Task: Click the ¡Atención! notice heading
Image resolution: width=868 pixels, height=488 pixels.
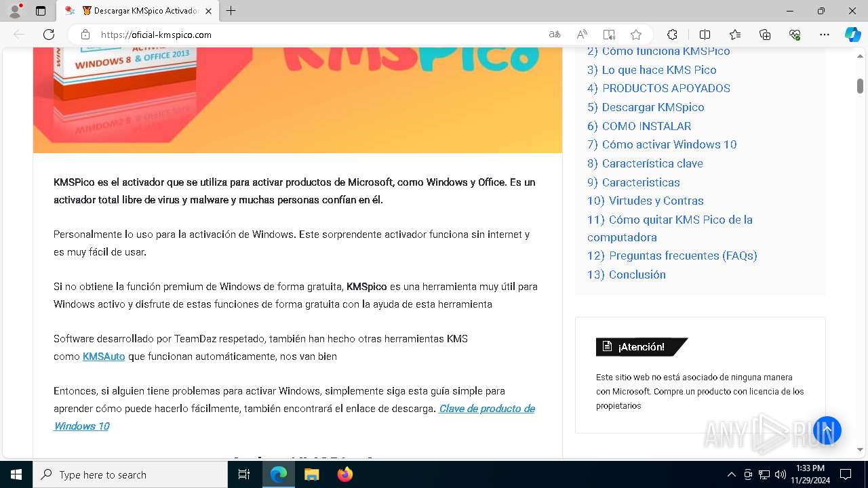Action: point(641,347)
